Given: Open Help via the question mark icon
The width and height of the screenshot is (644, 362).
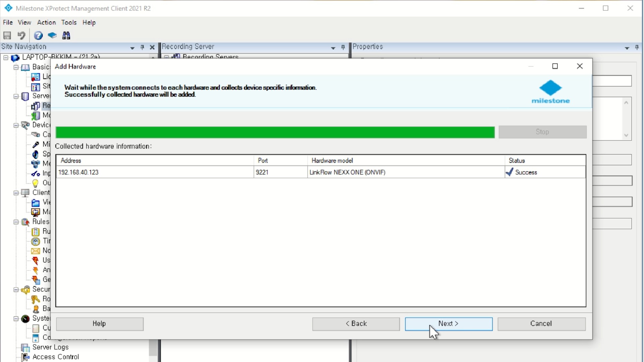Looking at the screenshot, I should [38, 35].
